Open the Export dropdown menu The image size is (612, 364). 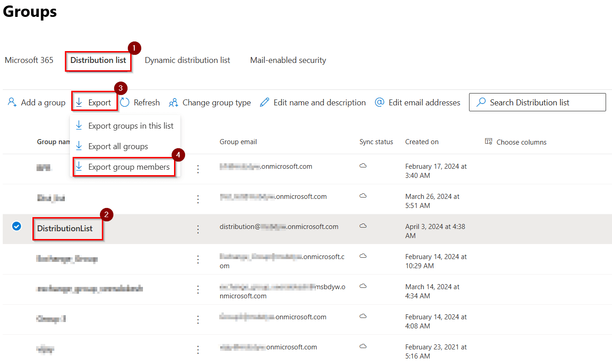click(94, 103)
